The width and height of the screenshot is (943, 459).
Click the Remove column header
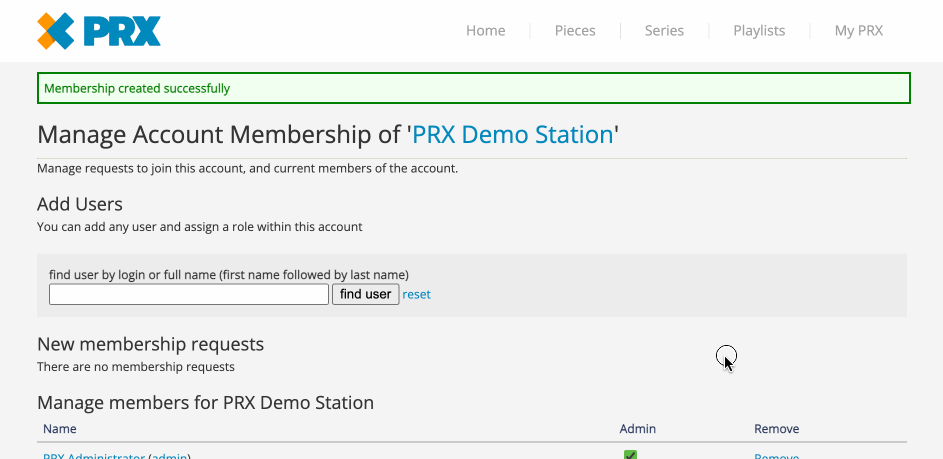click(x=776, y=429)
